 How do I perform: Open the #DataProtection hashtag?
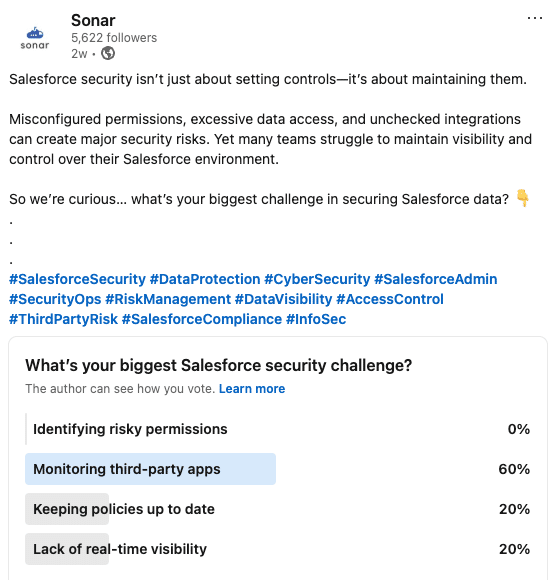(x=205, y=279)
